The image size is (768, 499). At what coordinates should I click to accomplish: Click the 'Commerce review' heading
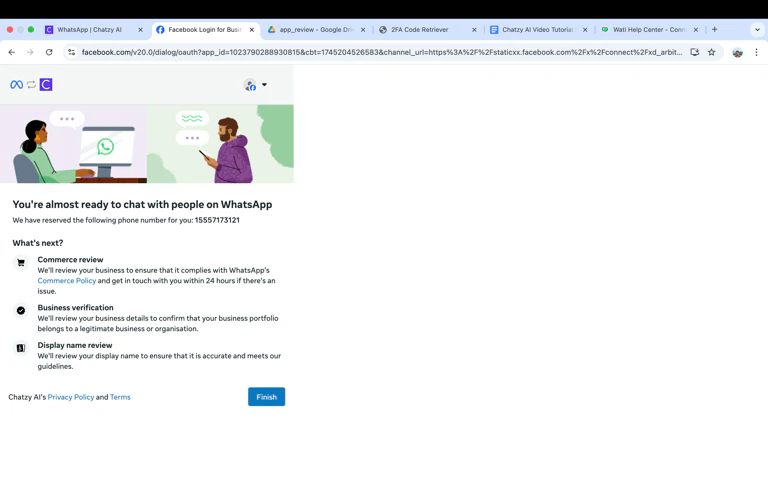pos(71,260)
